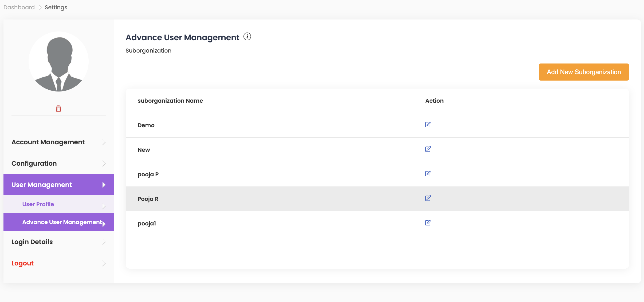Expand Account Management chevron
Image resolution: width=644 pixels, height=302 pixels.
pos(104,142)
